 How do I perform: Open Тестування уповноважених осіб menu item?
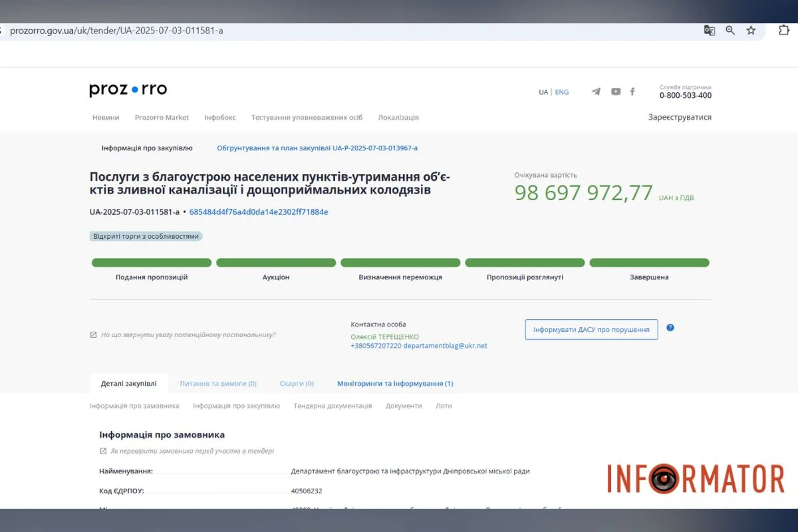coord(307,118)
